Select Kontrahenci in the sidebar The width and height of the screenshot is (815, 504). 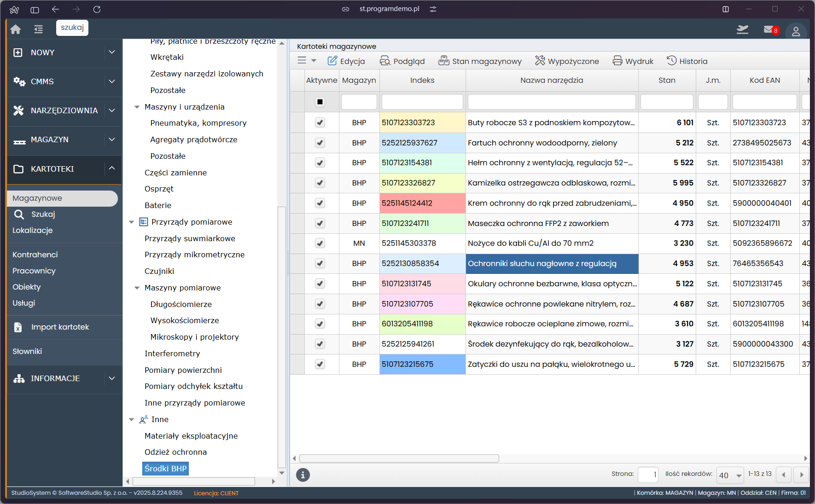point(35,255)
